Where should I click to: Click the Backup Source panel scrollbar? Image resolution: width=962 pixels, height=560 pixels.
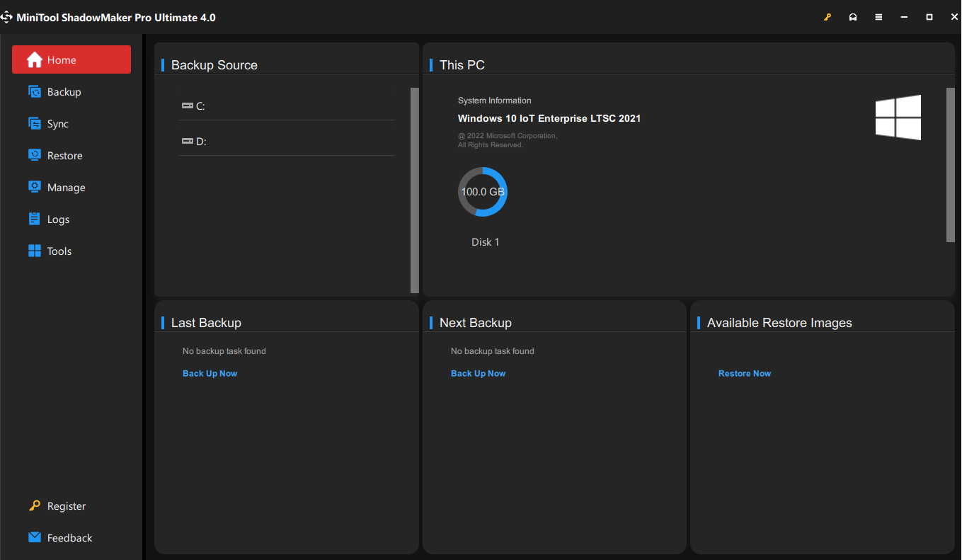pos(415,190)
